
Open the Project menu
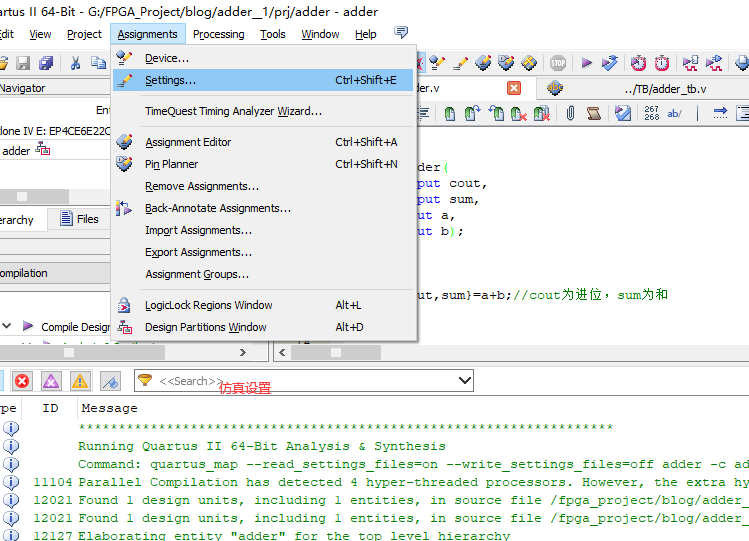(x=84, y=34)
